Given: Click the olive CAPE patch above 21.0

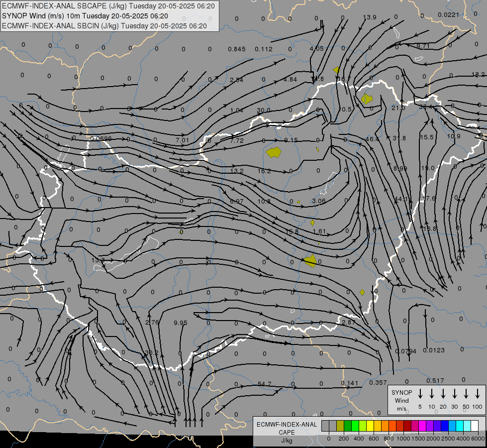Looking at the screenshot, I should click(367, 99).
